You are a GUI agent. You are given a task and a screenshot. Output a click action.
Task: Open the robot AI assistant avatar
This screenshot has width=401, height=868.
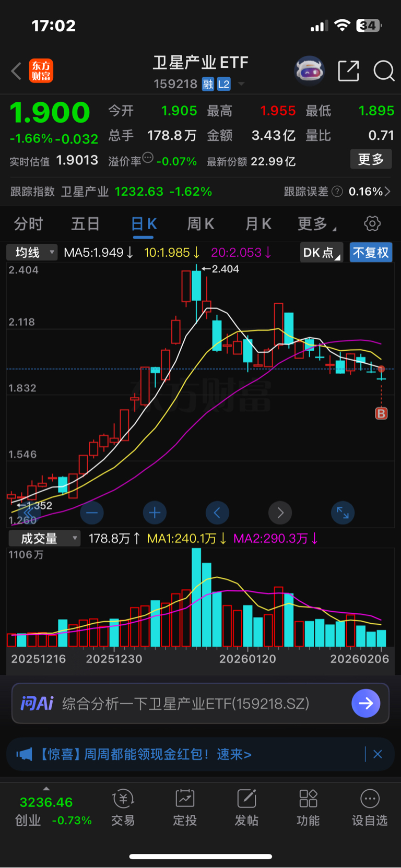[310, 70]
